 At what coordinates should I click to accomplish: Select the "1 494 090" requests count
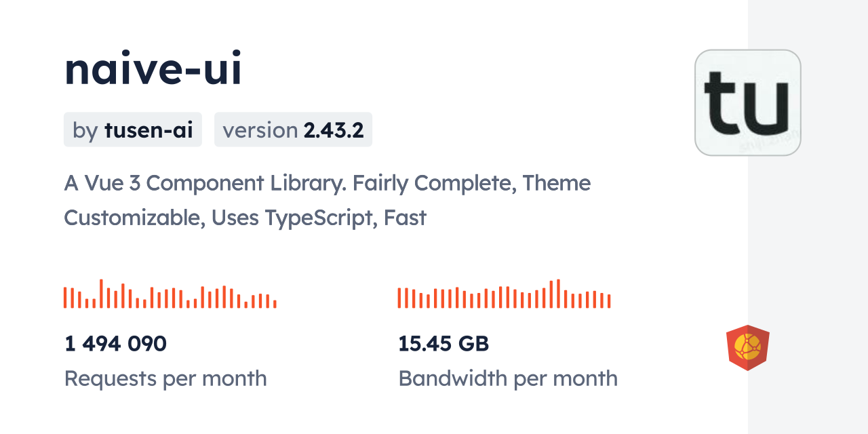(x=115, y=344)
